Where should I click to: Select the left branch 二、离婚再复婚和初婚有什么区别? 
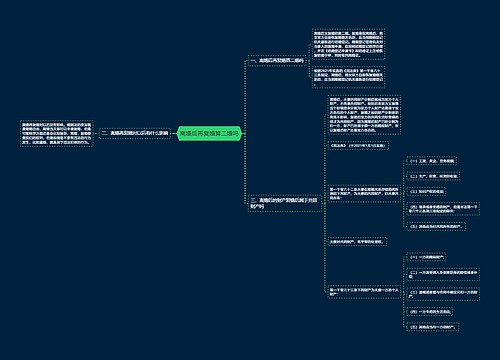pos(135,133)
